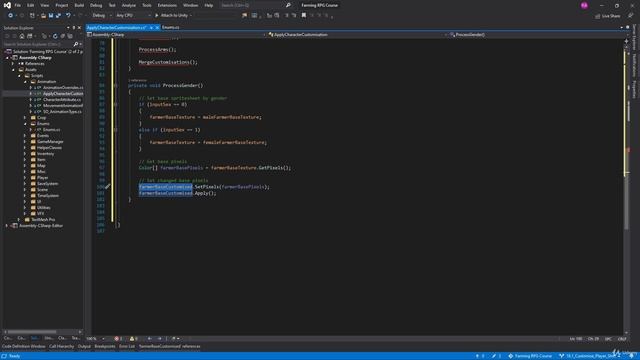Open the Project menu
The width and height of the screenshot is (640, 360).
click(x=62, y=5)
